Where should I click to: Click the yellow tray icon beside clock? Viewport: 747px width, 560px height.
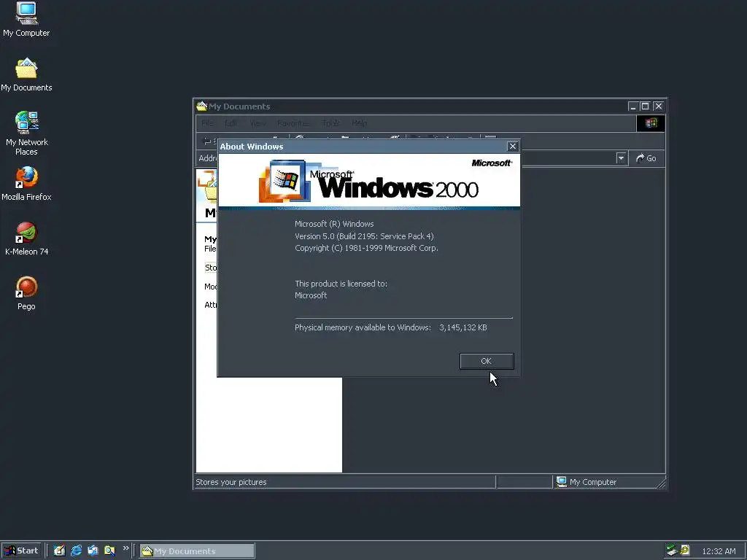685,551
